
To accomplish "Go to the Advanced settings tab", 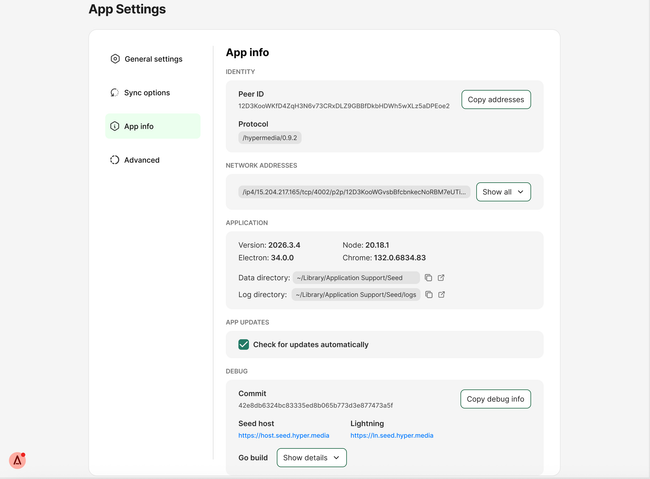I will [x=142, y=160].
